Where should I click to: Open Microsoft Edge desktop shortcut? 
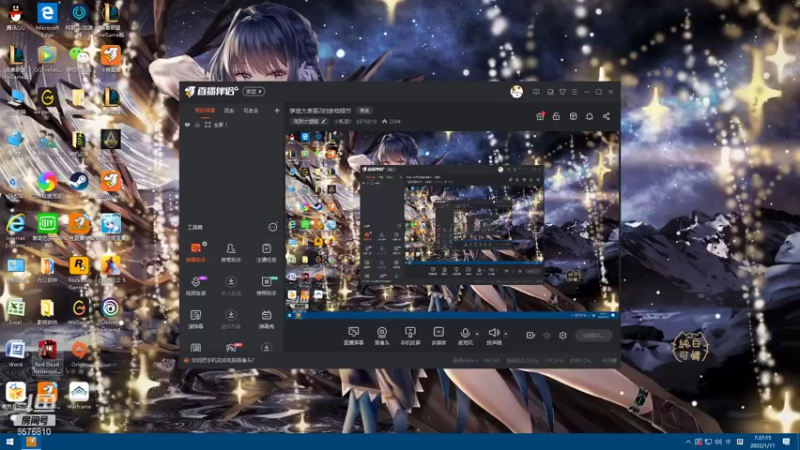point(47,19)
